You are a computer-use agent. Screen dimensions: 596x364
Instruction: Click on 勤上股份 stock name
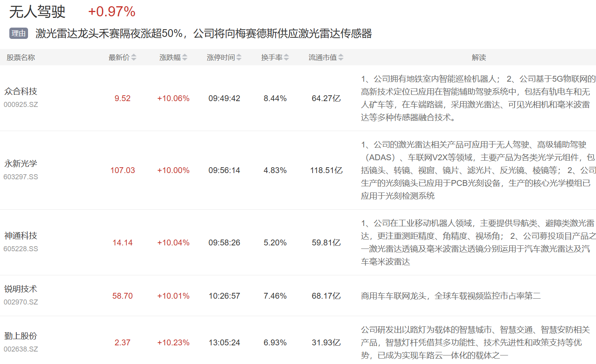pyautogui.click(x=21, y=336)
